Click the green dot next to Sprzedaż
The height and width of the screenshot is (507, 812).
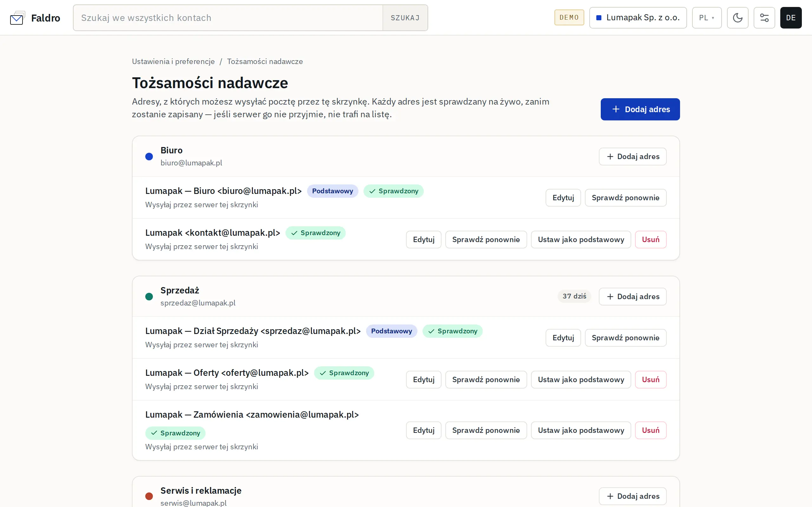[x=149, y=296]
